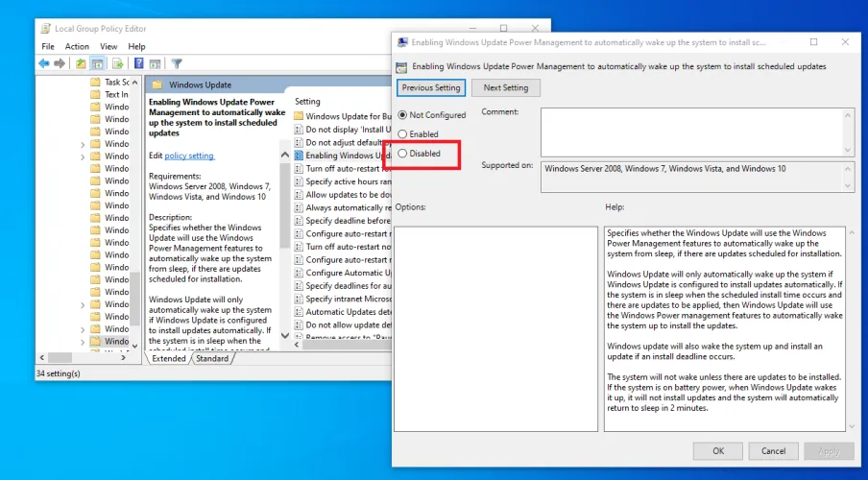Select the Text In tree folder
The height and width of the screenshot is (480, 868).
click(x=116, y=95)
